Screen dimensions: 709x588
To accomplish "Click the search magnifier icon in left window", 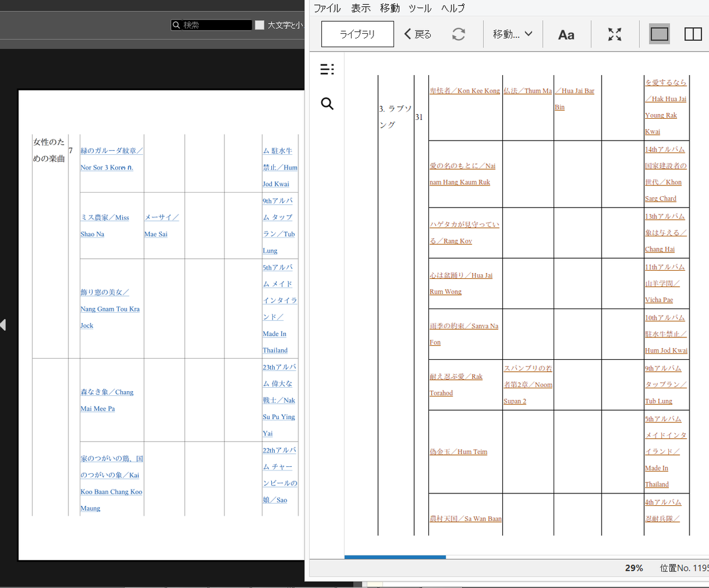I will pos(176,25).
